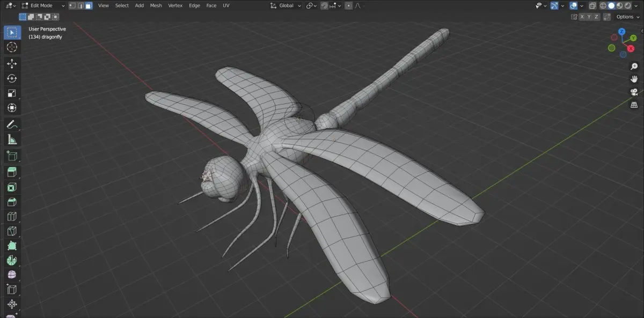Open the Edit Mode dropdown
This screenshot has height=318, width=644.
[43, 5]
